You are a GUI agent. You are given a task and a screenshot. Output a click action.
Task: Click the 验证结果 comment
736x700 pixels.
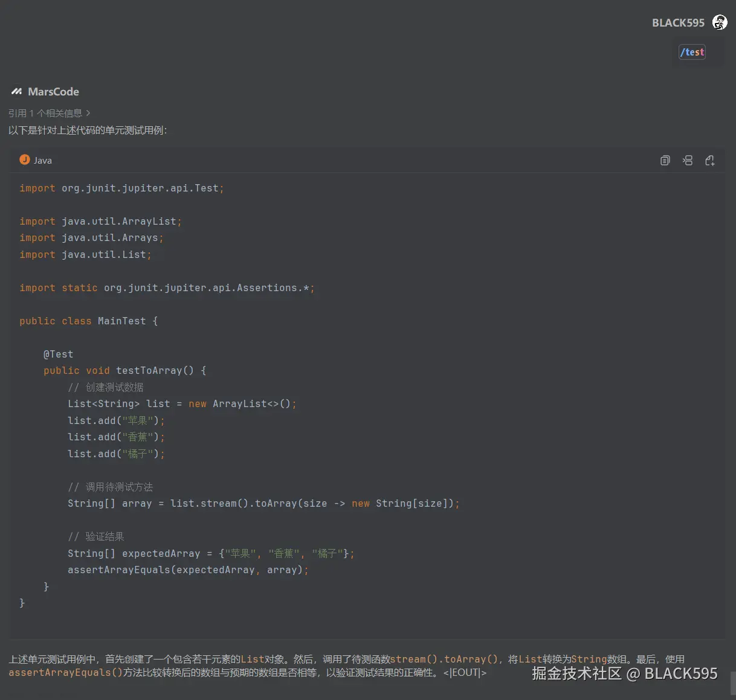[96, 536]
